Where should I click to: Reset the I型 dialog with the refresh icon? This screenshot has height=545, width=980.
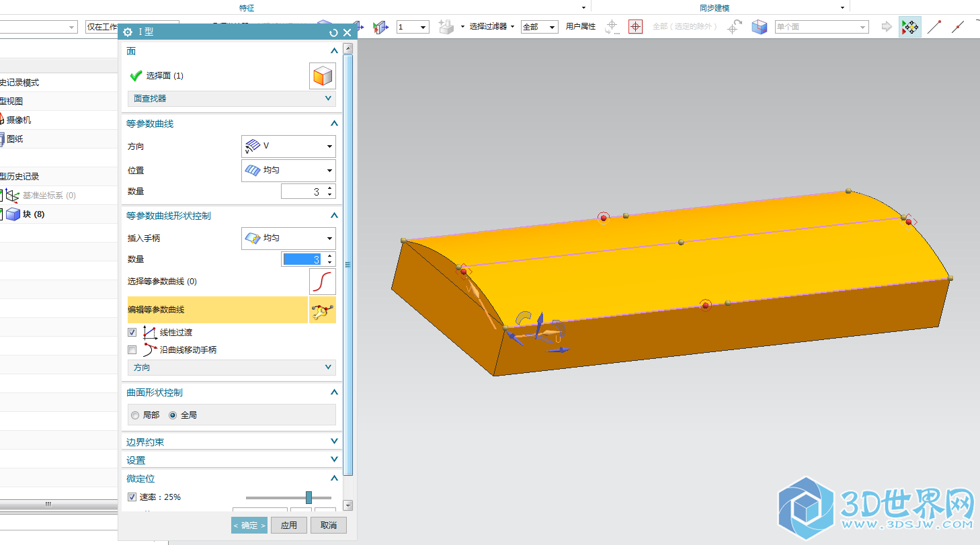[x=333, y=32]
